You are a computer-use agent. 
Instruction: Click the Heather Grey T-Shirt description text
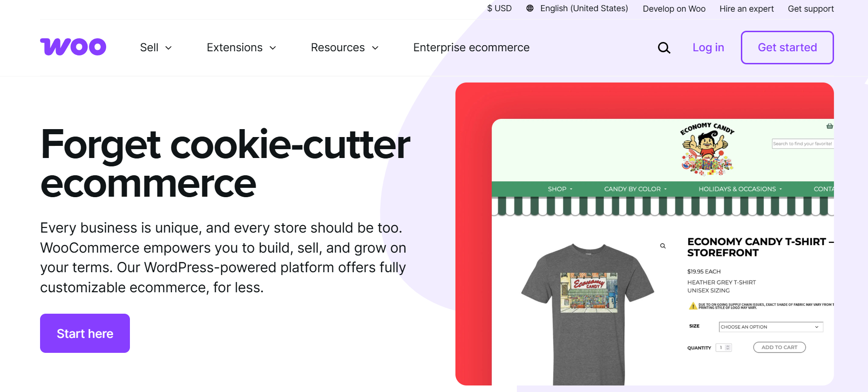(721, 282)
